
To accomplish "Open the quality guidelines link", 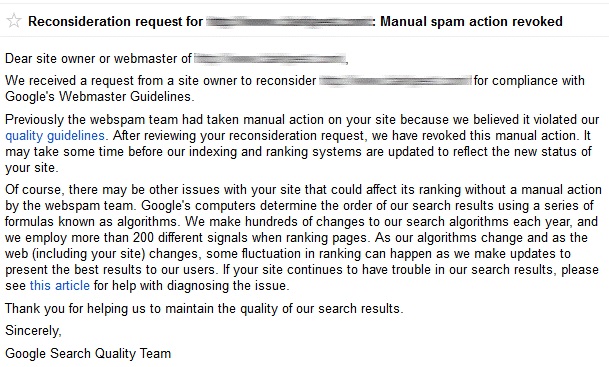I will coord(55,136).
